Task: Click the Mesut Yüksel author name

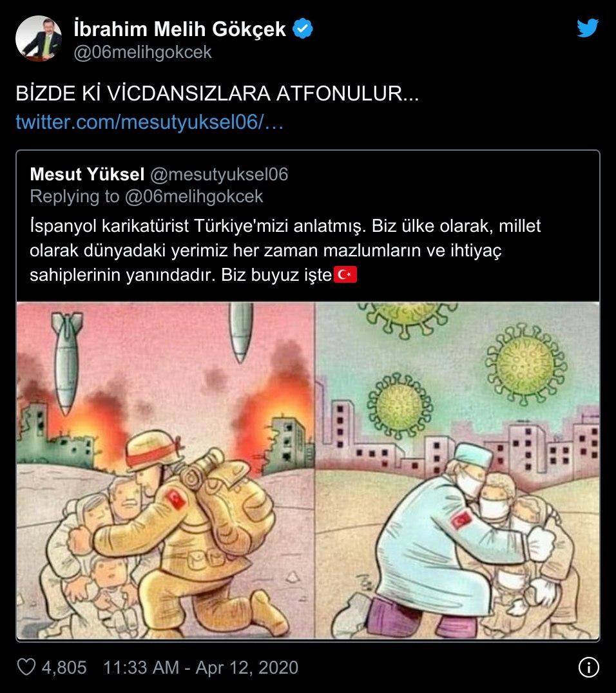Action: click(87, 174)
